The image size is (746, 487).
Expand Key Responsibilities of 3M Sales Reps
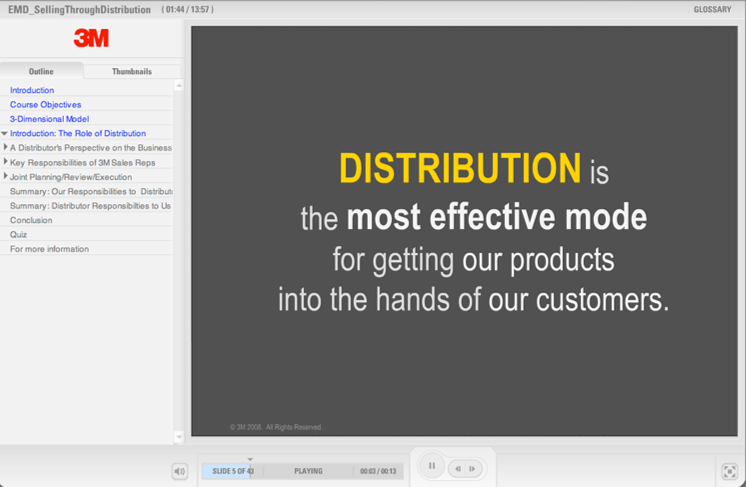tap(5, 162)
